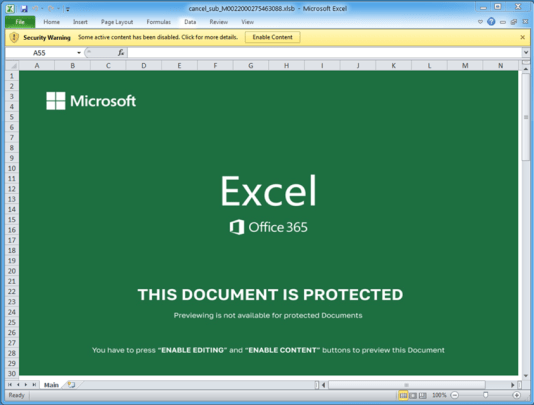Viewport: 534px width, 405px height.
Task: Click the Name Box showing A55
Action: coord(40,53)
